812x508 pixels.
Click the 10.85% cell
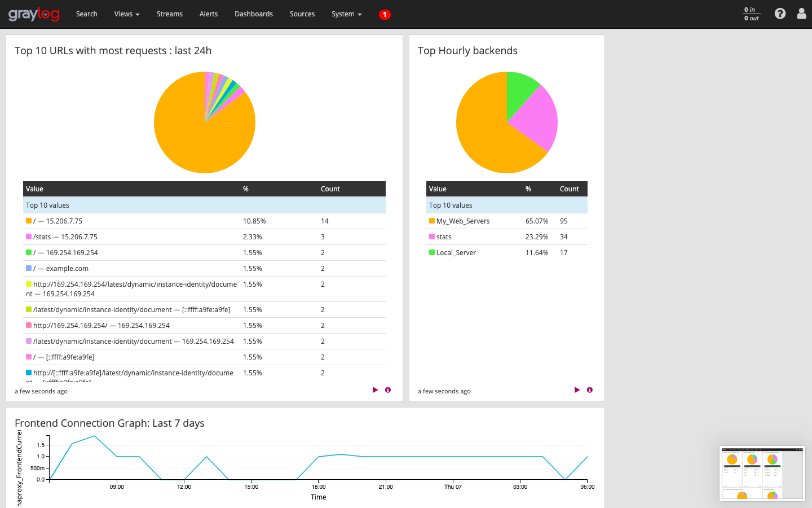coord(254,221)
